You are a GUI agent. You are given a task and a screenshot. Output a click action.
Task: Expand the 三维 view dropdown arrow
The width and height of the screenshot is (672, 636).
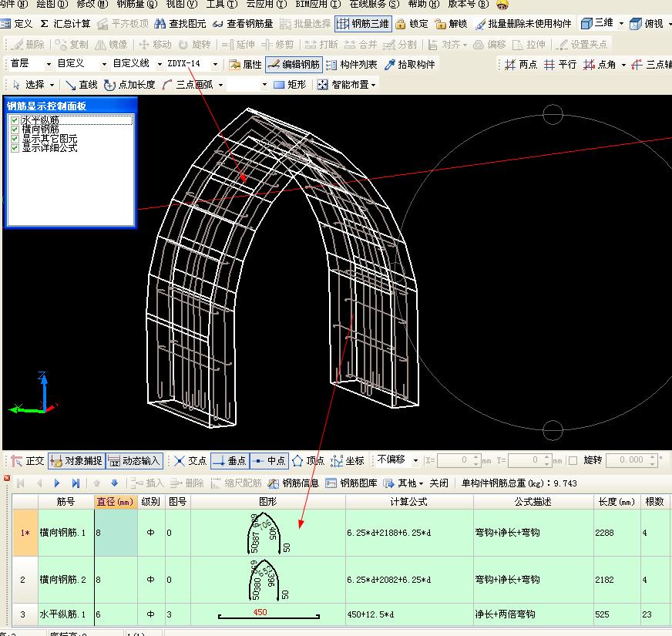click(621, 24)
